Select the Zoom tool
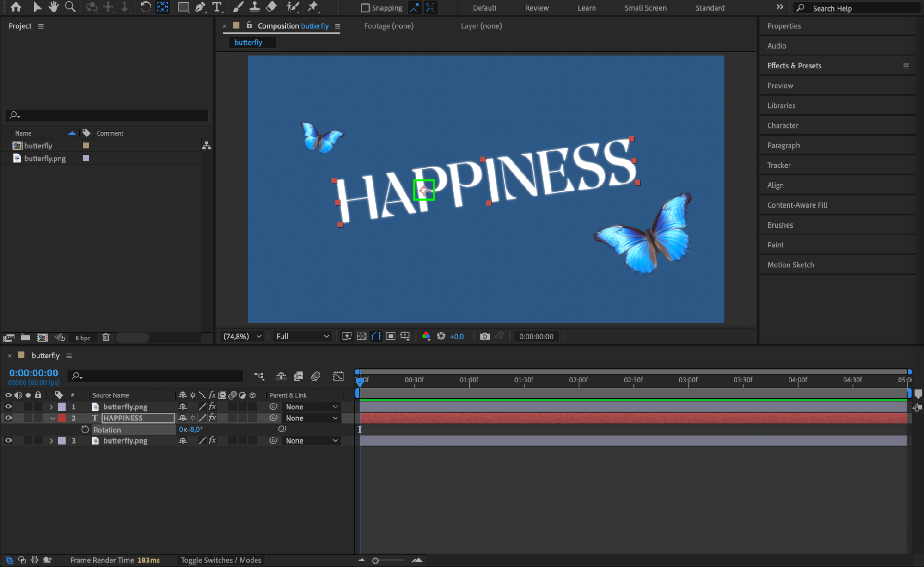 70,7
